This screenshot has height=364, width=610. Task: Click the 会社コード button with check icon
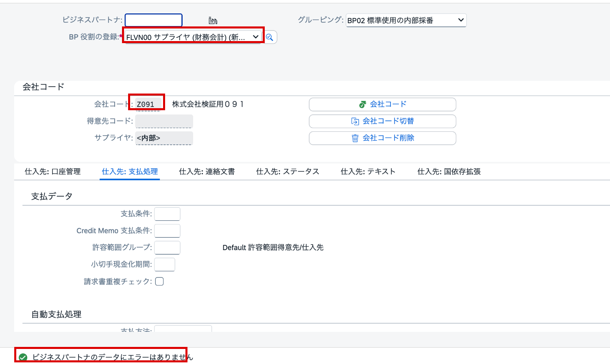pos(382,105)
